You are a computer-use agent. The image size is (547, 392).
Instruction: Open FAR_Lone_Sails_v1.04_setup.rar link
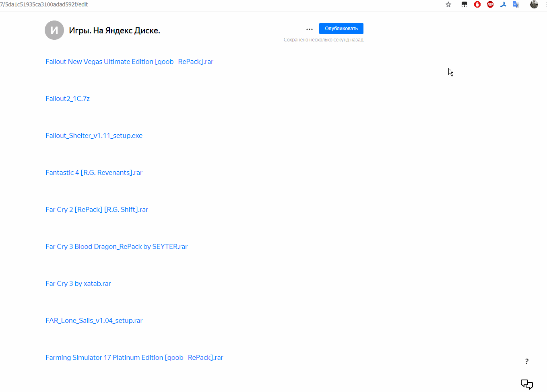point(94,320)
